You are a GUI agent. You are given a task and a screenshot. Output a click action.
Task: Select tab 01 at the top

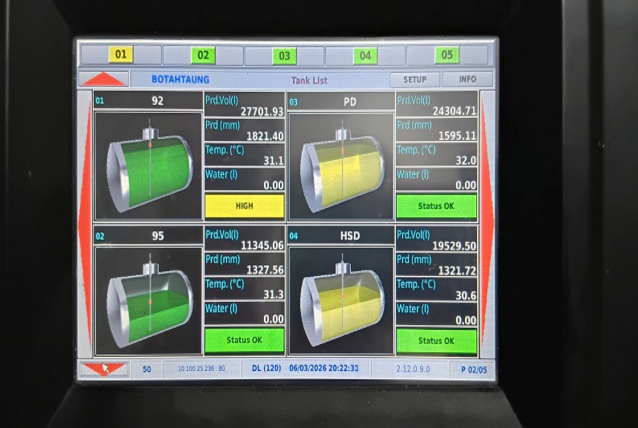tap(120, 54)
